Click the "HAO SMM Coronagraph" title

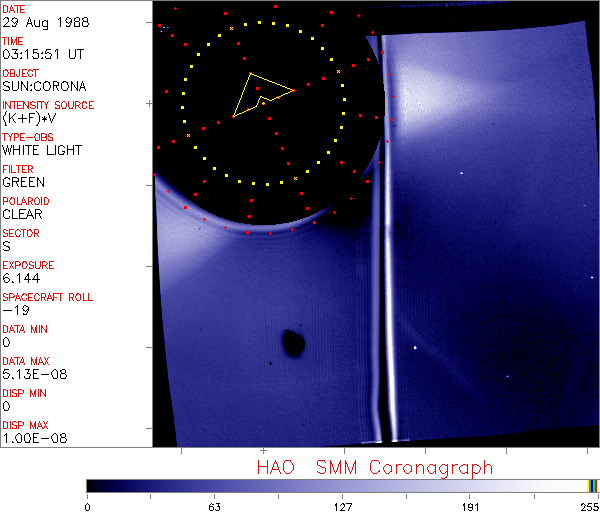[x=375, y=468]
